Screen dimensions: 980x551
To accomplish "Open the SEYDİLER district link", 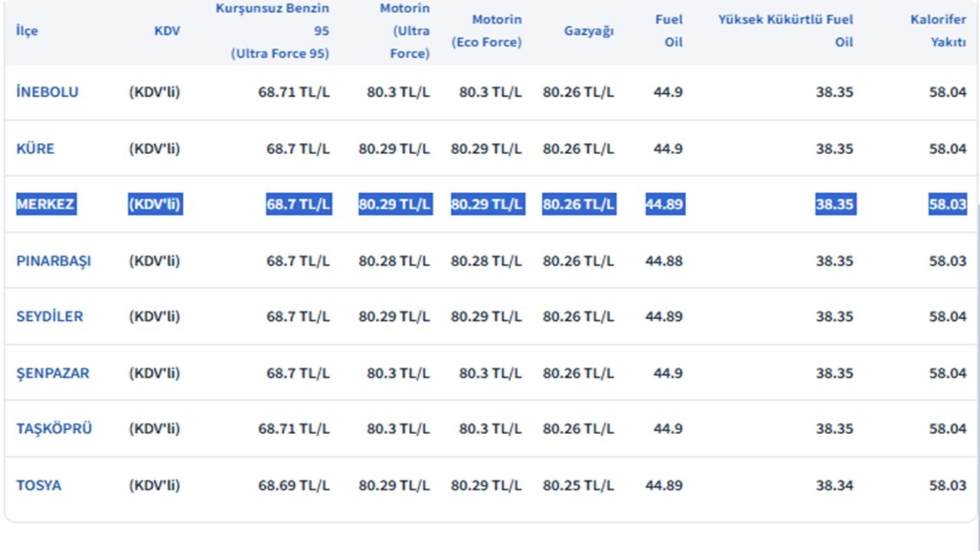I will 50,317.
